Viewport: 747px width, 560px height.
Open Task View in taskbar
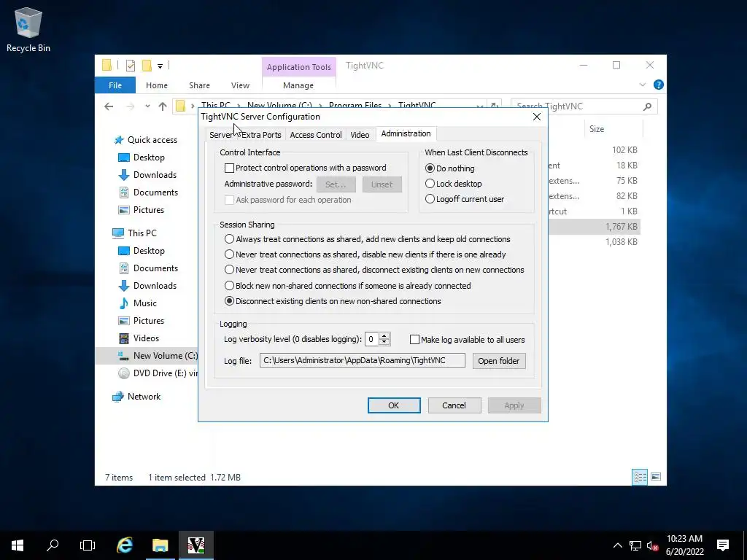pos(88,545)
